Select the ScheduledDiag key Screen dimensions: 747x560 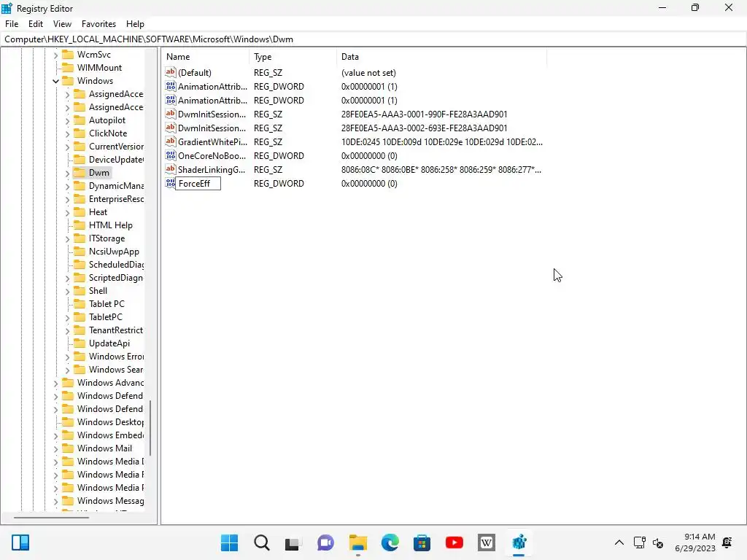click(x=116, y=264)
